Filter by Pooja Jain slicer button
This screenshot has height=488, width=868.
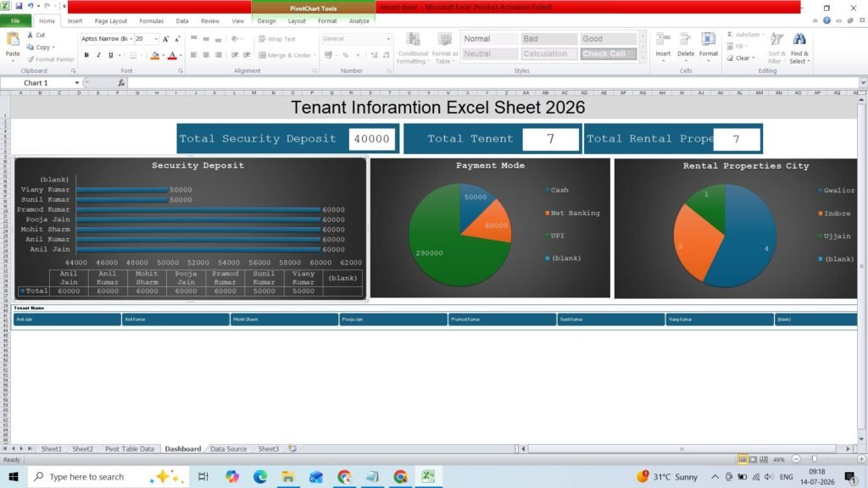coord(393,319)
